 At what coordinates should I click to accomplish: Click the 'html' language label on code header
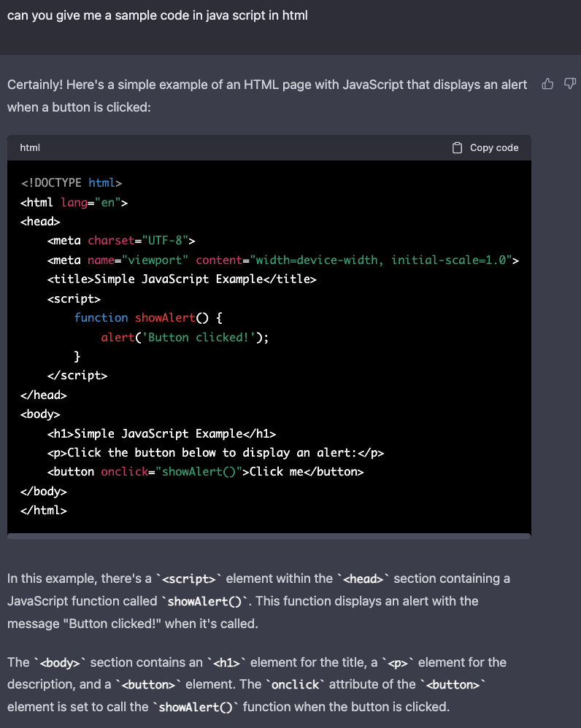30,147
